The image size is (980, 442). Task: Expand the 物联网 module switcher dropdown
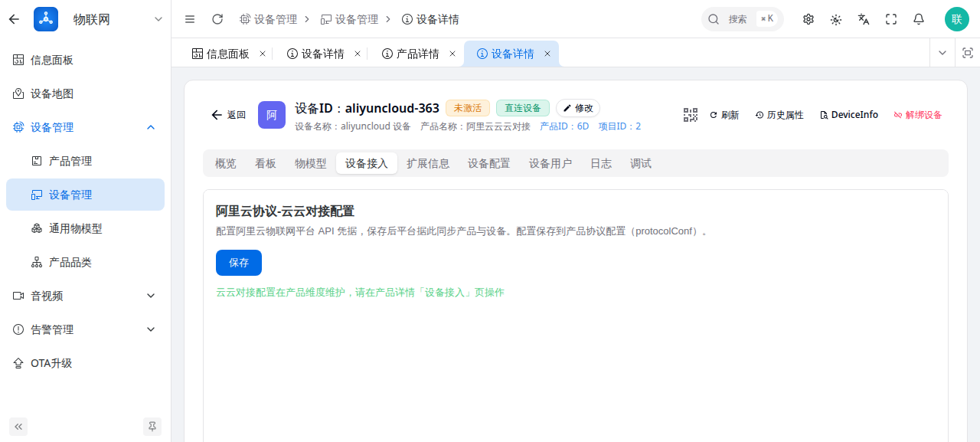[158, 19]
